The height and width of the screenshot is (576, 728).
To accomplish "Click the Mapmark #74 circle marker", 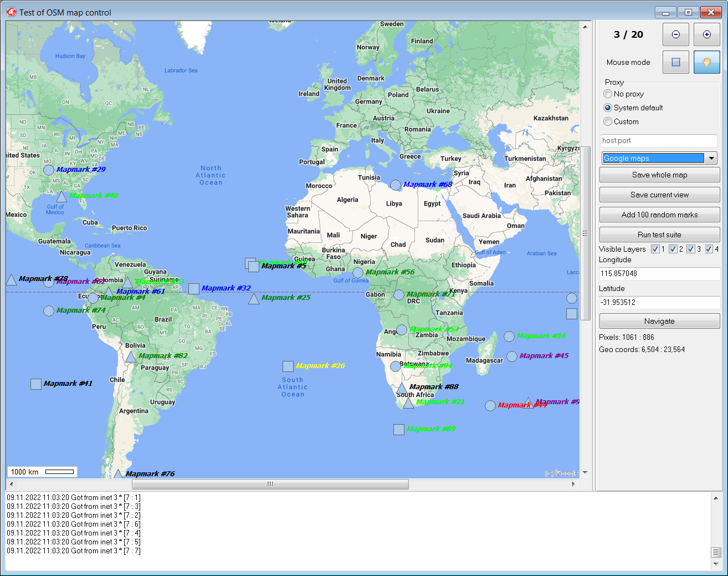I will click(x=49, y=311).
